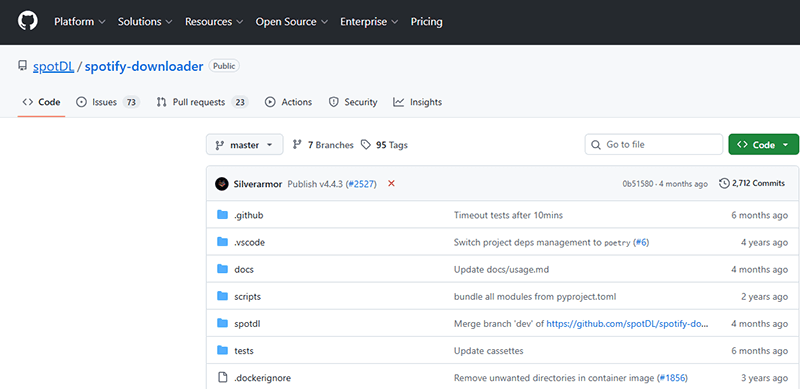Switch to the Issues tab

108,102
